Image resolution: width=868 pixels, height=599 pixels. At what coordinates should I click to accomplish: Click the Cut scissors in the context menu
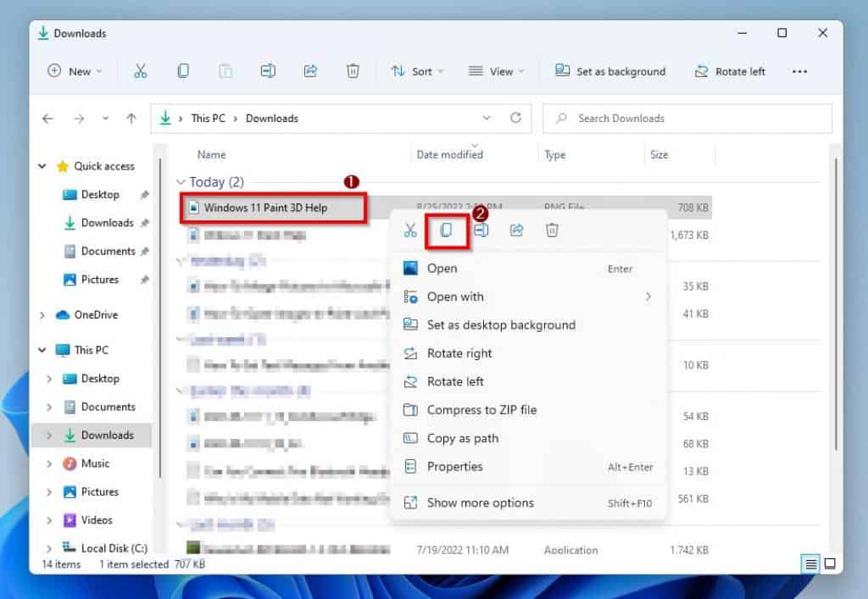[x=410, y=230]
